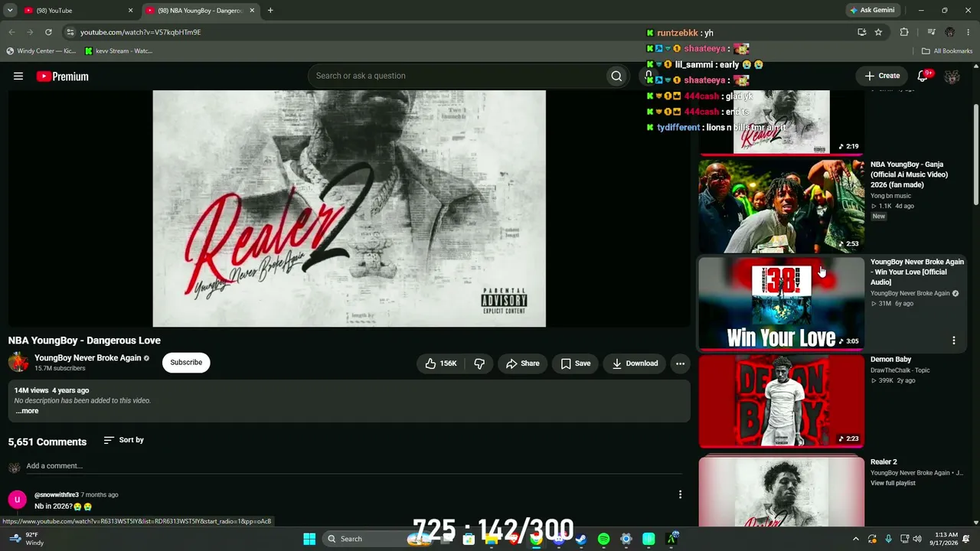Open the Chrome extensions menu

tap(904, 32)
